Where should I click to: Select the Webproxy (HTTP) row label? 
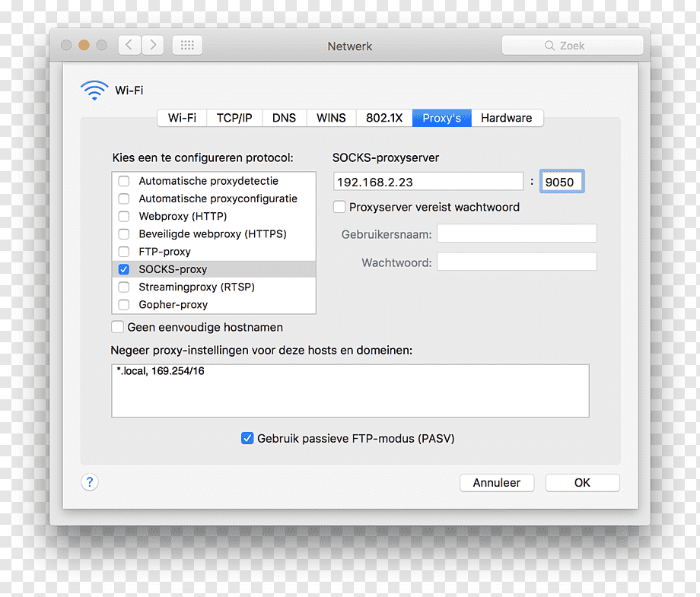tap(183, 217)
